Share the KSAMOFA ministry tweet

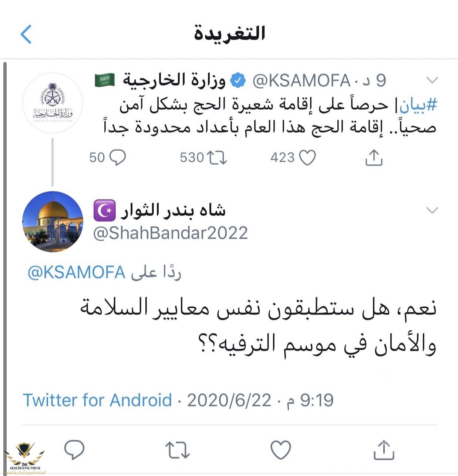click(x=374, y=158)
